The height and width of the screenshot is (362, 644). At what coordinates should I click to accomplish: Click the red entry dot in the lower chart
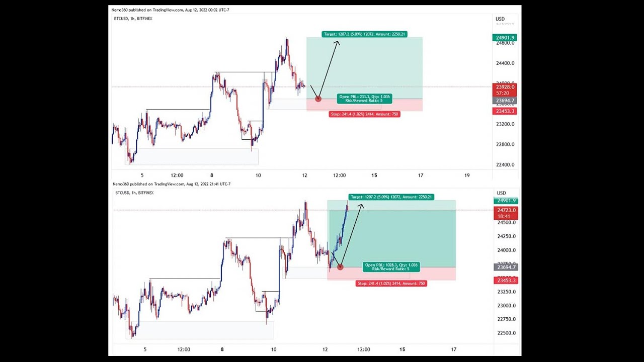tap(340, 267)
